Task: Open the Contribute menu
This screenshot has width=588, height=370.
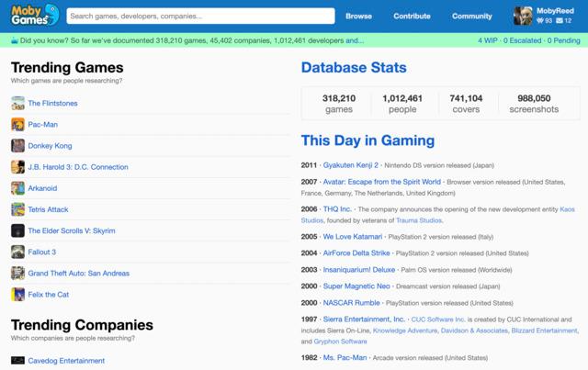Action: pos(412,17)
